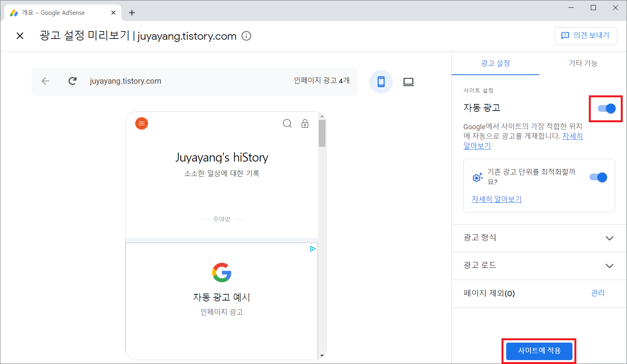The image size is (627, 364).
Task: Click the juyayang.tistory.com preview URL
Action: click(125, 81)
